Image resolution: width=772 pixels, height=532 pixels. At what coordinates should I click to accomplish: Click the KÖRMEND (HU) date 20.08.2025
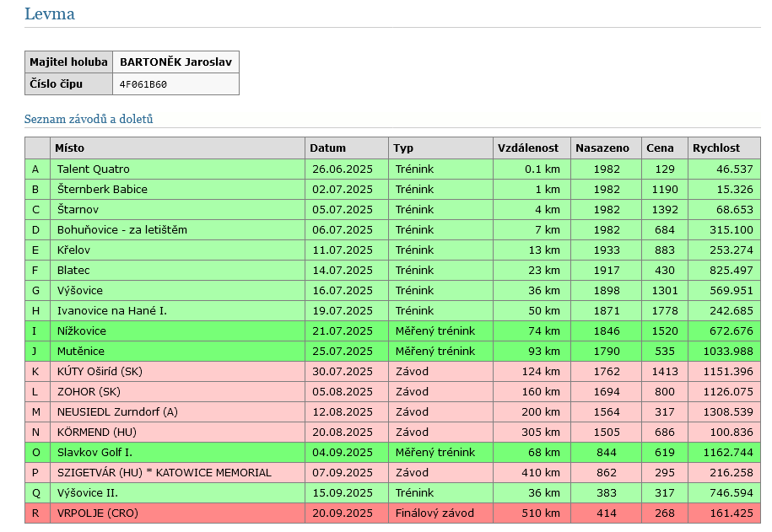342,433
